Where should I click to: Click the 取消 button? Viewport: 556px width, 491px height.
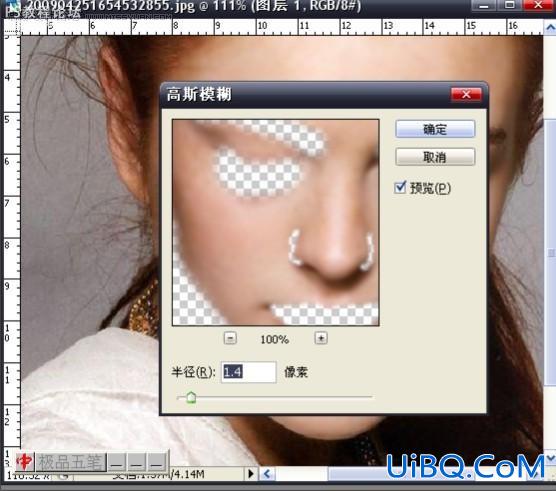pyautogui.click(x=435, y=157)
